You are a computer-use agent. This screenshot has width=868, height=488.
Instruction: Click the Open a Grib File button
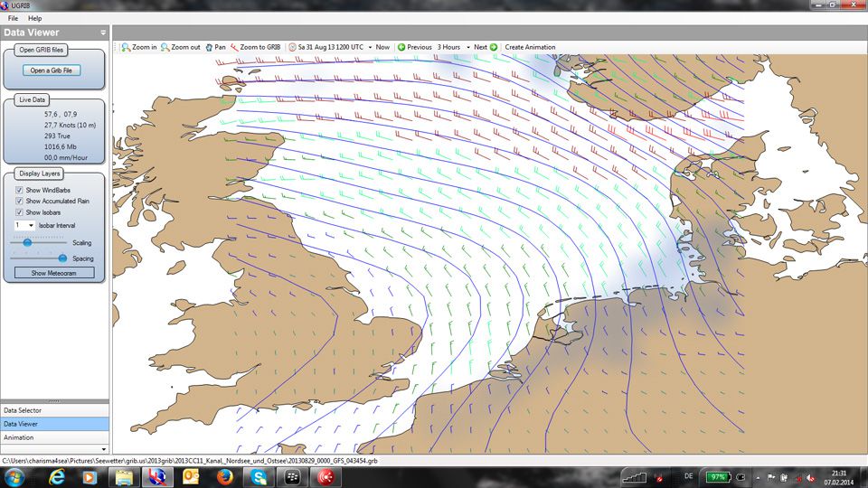pyautogui.click(x=52, y=70)
